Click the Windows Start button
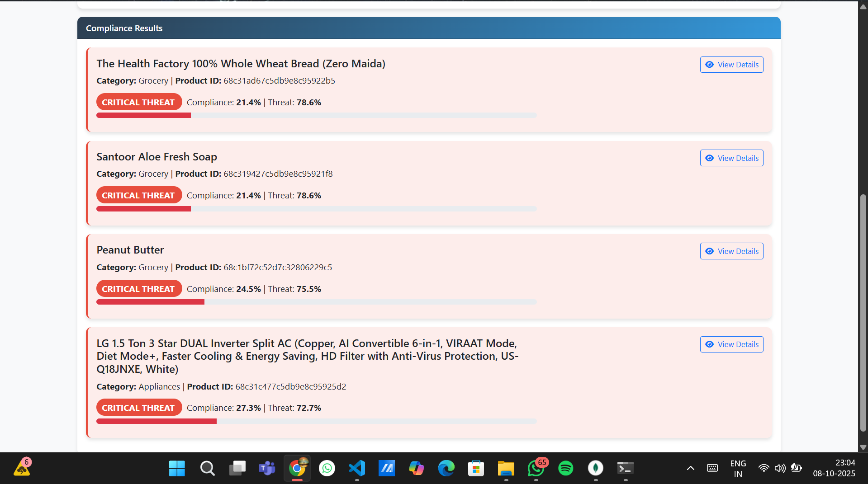The width and height of the screenshot is (868, 484). (x=177, y=468)
